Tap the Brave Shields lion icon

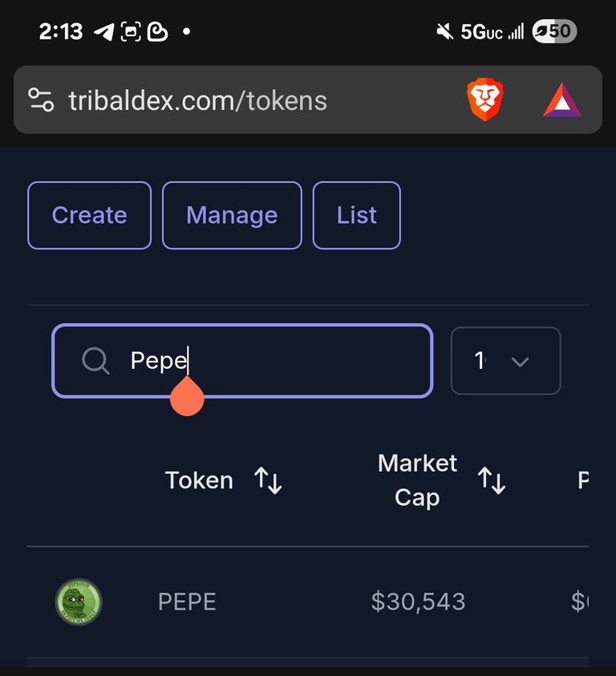tap(485, 99)
